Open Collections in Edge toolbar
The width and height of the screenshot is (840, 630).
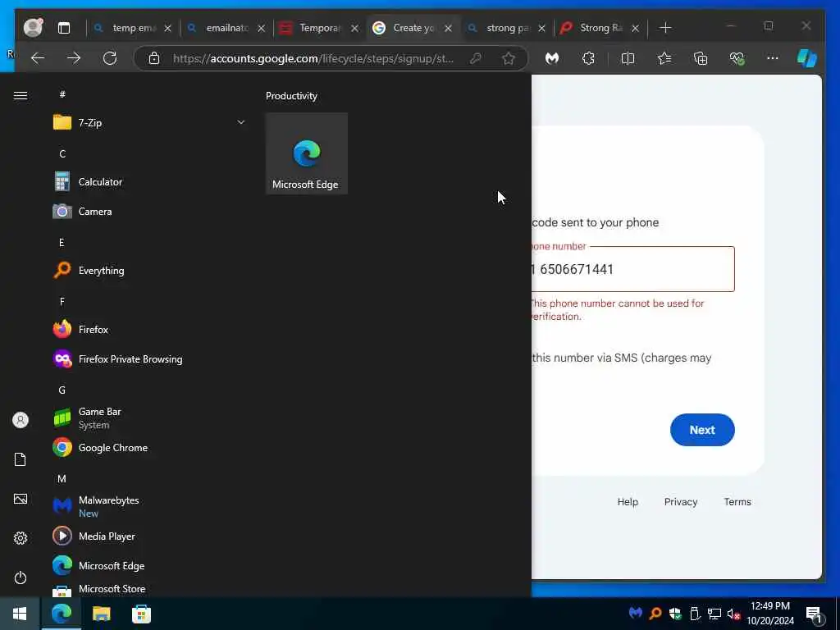point(701,58)
